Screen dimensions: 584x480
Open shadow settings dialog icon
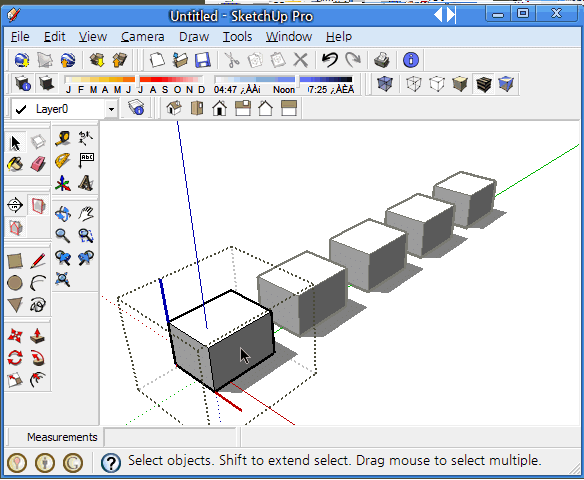(23, 83)
